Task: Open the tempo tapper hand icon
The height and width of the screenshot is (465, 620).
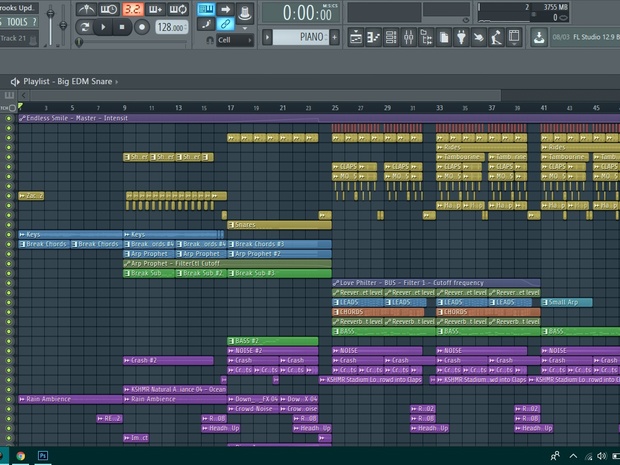Action: 478,38
